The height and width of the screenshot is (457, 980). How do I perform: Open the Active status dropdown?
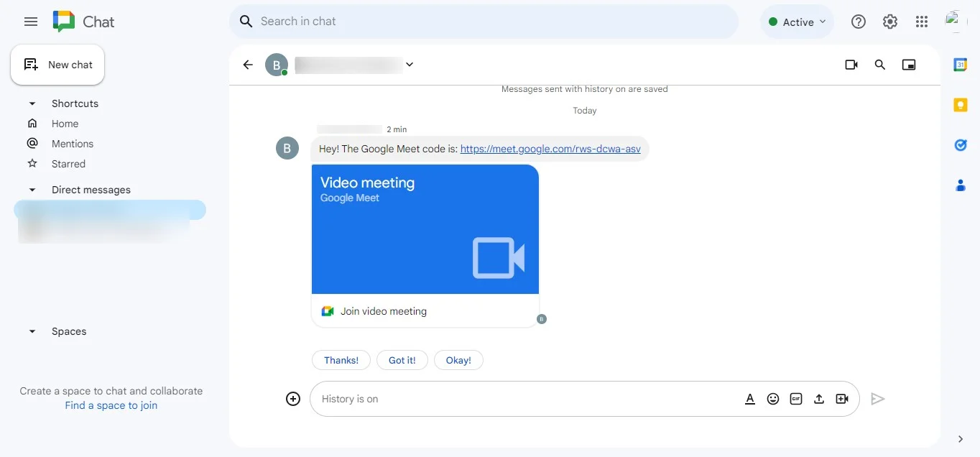(x=796, y=22)
